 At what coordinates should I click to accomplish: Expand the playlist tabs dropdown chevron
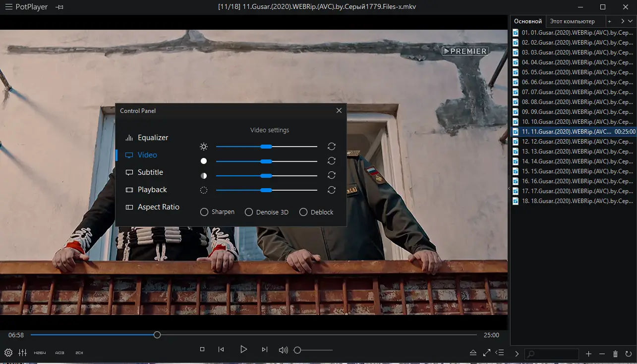630,21
